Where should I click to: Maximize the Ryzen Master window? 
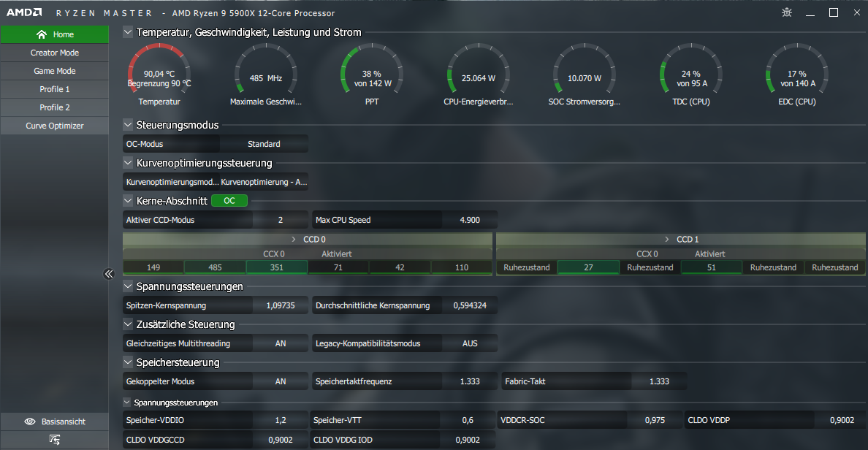point(834,12)
